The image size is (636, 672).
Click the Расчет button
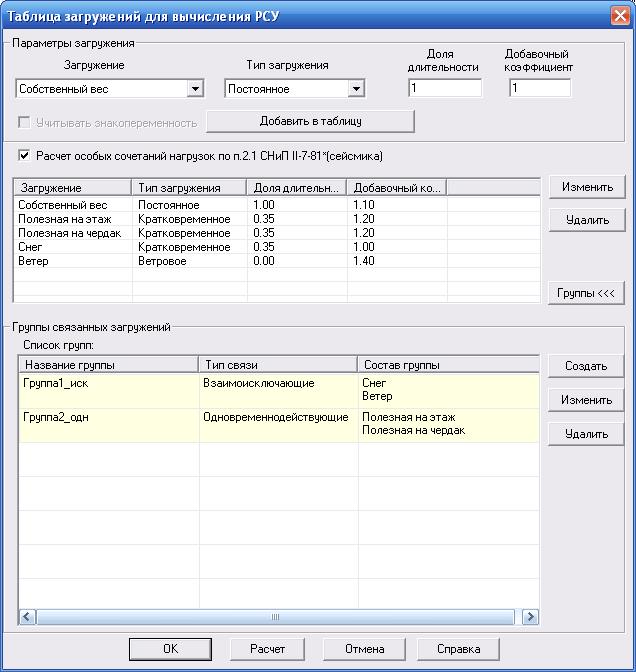(267, 649)
